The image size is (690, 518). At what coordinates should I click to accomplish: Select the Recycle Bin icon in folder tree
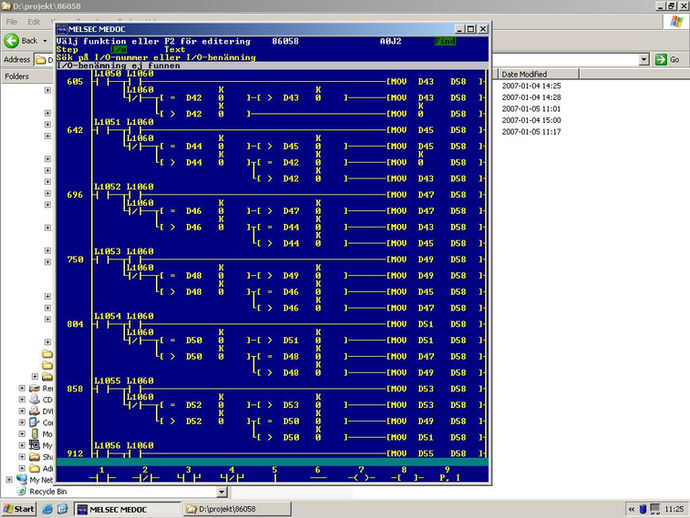click(x=22, y=491)
